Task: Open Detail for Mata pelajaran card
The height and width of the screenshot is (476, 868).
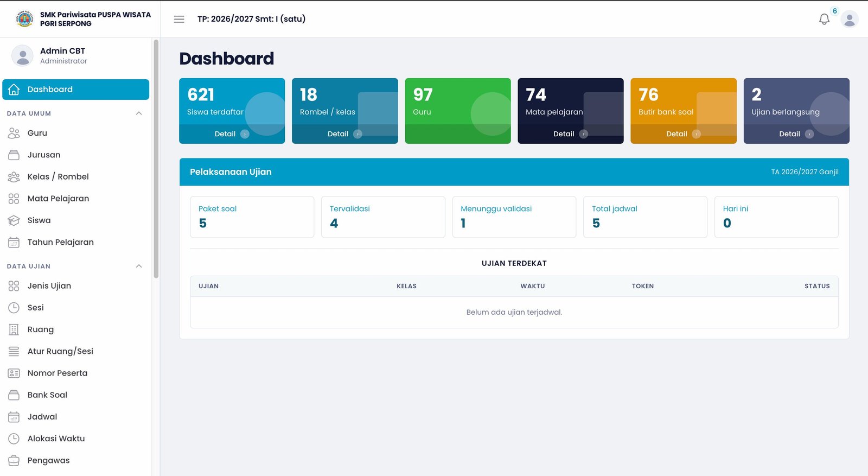Action: point(570,134)
